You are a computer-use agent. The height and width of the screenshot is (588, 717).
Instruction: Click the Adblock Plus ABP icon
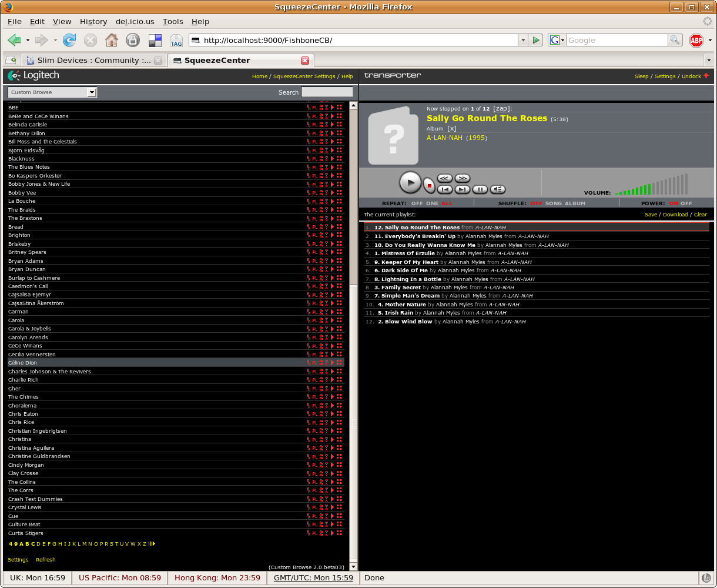pos(696,40)
